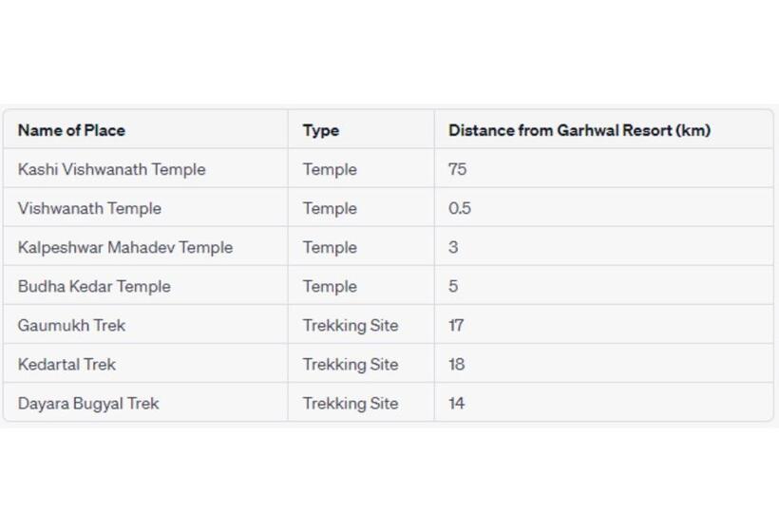Select the Budha Kedar Temple cell
Viewport: 779px width, 532px height.
click(x=94, y=286)
